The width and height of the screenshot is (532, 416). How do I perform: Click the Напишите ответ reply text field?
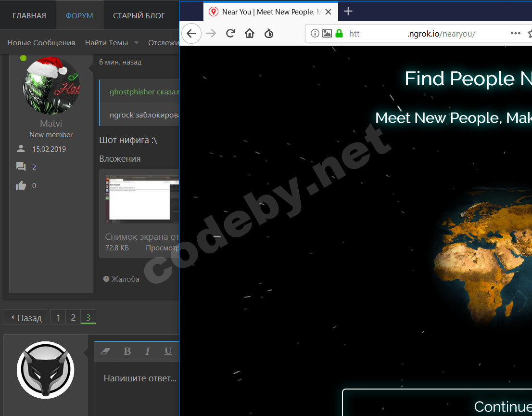pyautogui.click(x=137, y=389)
